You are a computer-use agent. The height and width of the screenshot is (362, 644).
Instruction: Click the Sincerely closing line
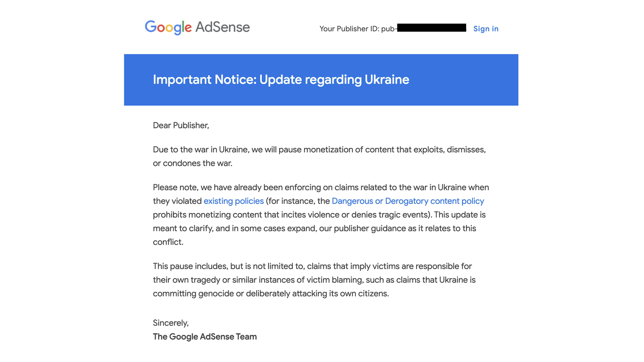pos(171,323)
